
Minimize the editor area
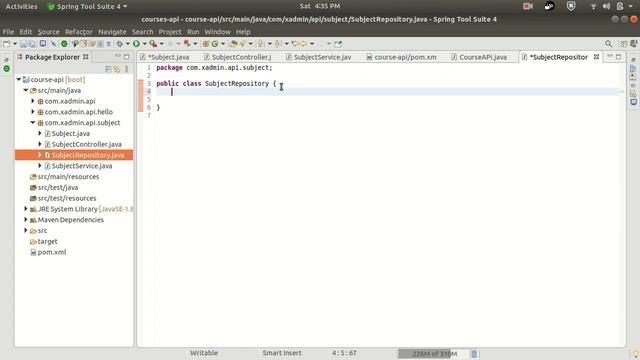(x=610, y=56)
